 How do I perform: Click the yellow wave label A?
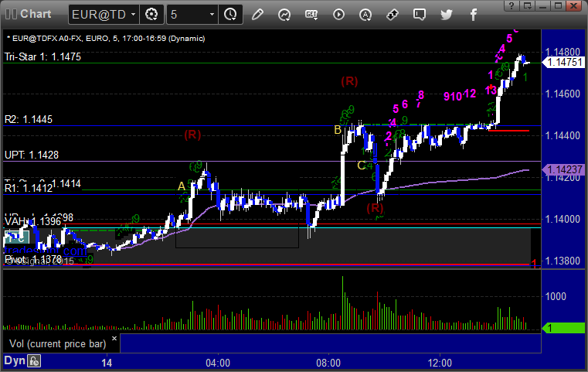[182, 186]
